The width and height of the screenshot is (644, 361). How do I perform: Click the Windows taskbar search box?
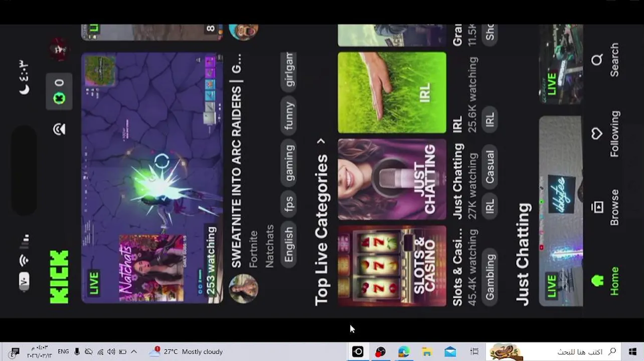pyautogui.click(x=554, y=351)
